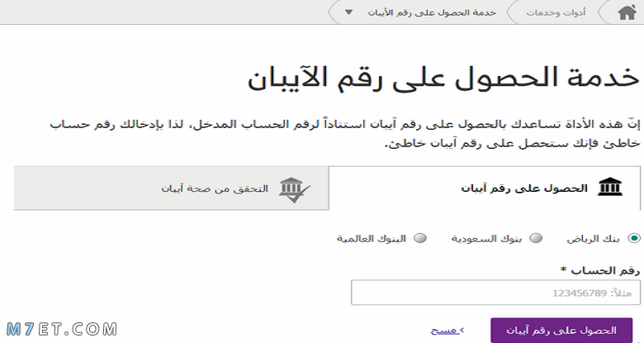Click the رقم الحساب input field

[495, 293]
